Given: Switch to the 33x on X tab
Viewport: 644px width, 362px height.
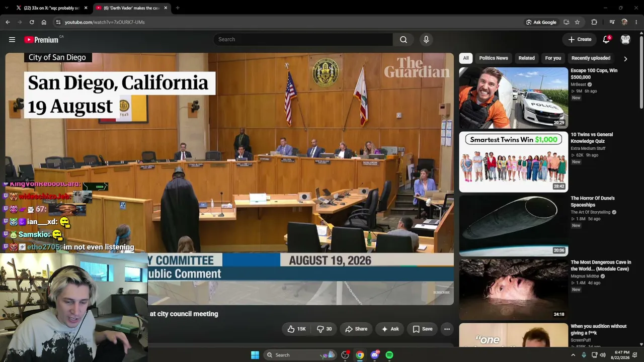Looking at the screenshot, I should tap(52, 8).
